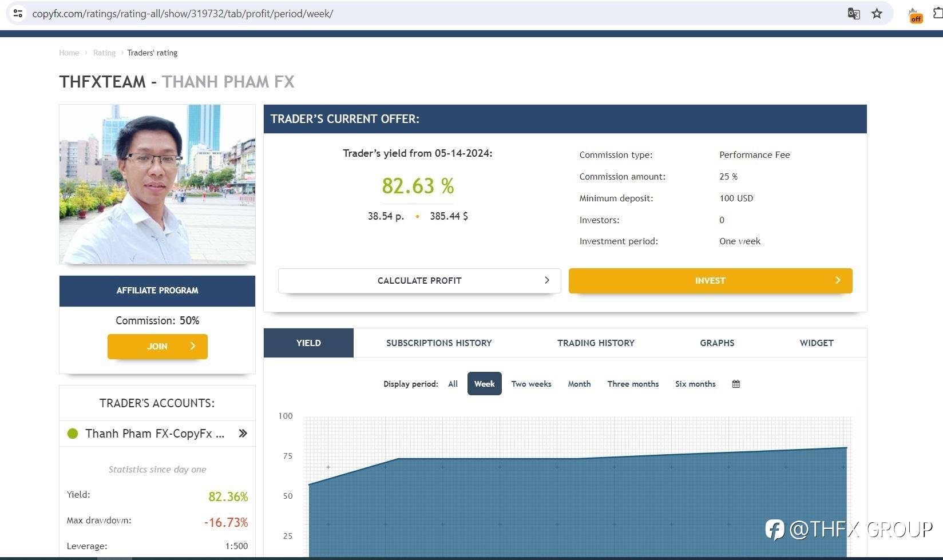Screen dimensions: 943x560
Task: Open the calendar date picker icon
Action: click(736, 384)
